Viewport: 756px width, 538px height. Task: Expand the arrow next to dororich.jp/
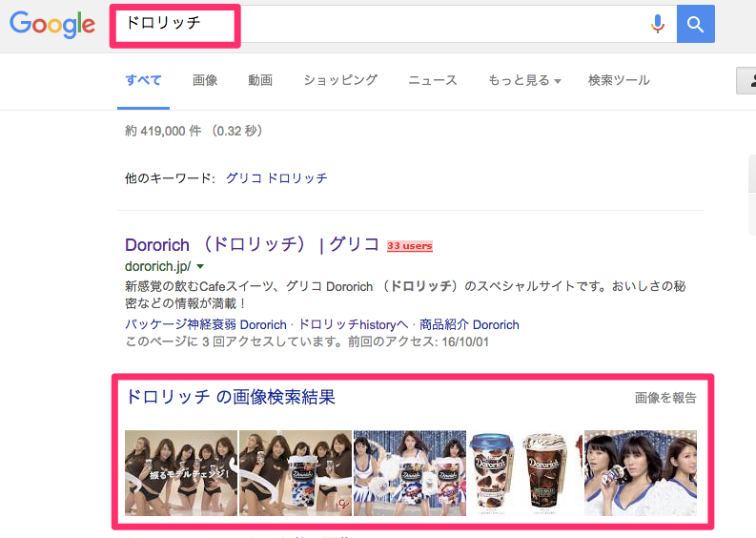point(200,266)
